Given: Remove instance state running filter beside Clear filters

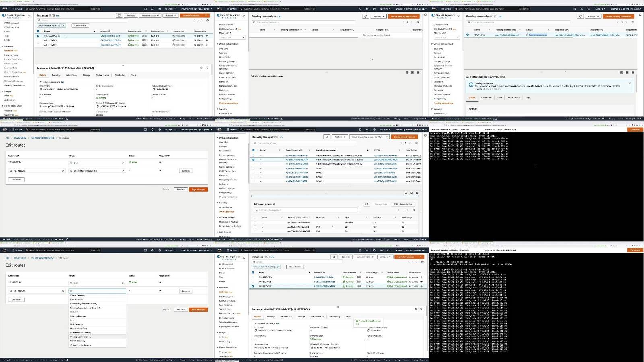Looking at the screenshot, I should pos(63,25).
